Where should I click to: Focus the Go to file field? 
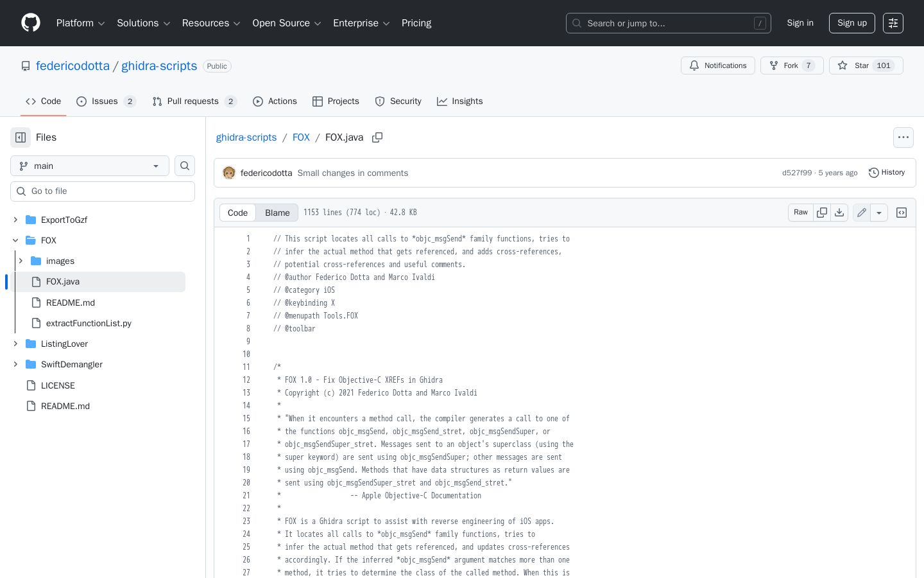[103, 191]
